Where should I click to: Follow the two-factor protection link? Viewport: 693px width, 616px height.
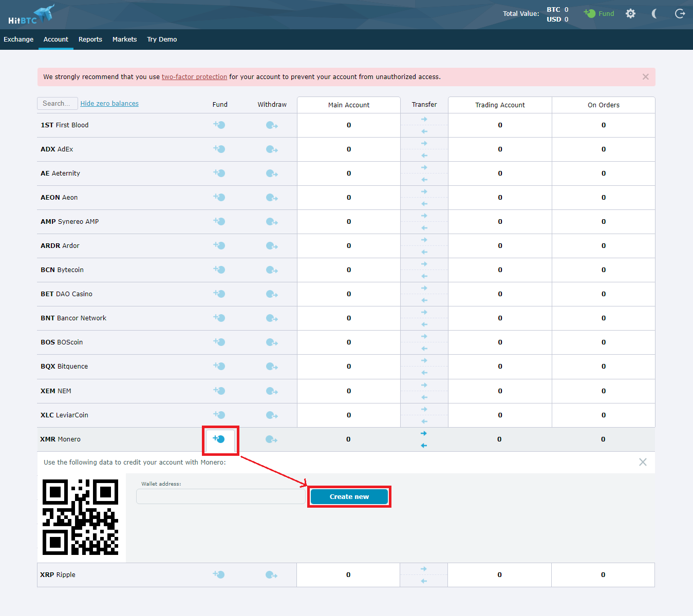click(x=194, y=77)
